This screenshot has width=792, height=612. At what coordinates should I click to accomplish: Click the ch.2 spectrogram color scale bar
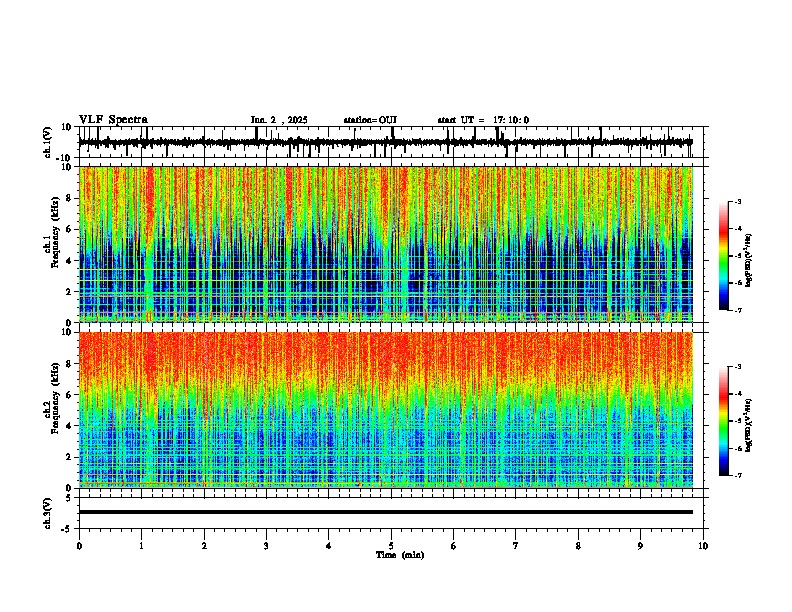click(x=724, y=421)
